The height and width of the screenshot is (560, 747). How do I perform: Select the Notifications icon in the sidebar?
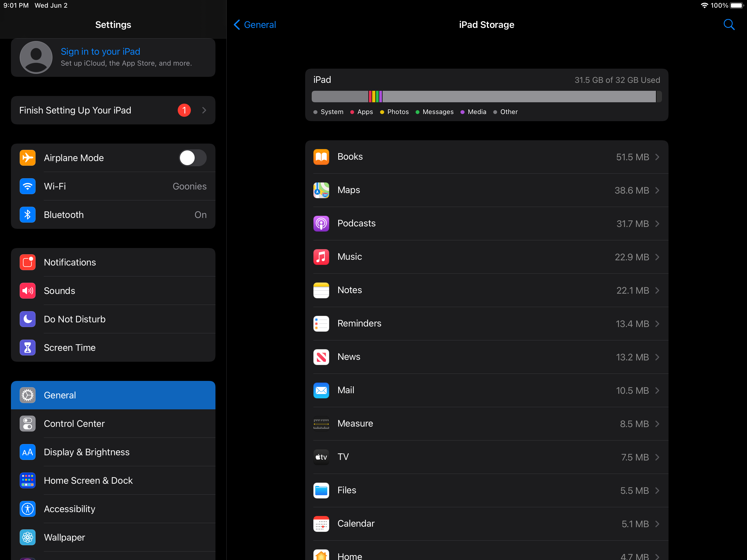[x=27, y=262]
